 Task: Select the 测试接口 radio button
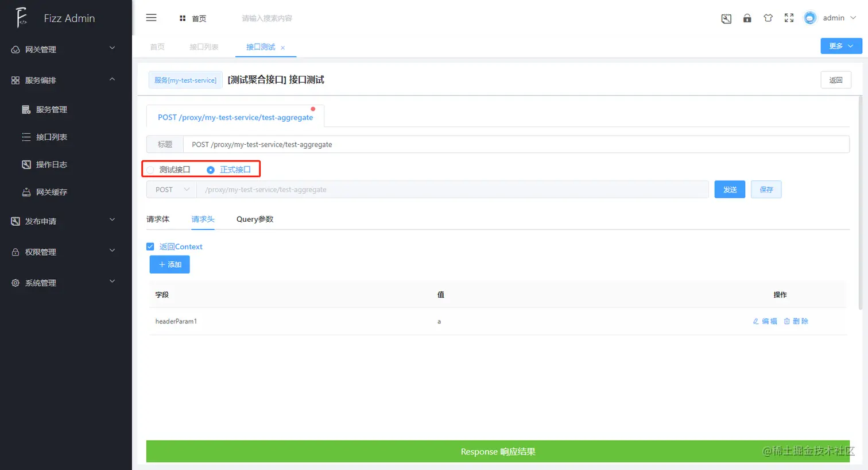tap(150, 169)
